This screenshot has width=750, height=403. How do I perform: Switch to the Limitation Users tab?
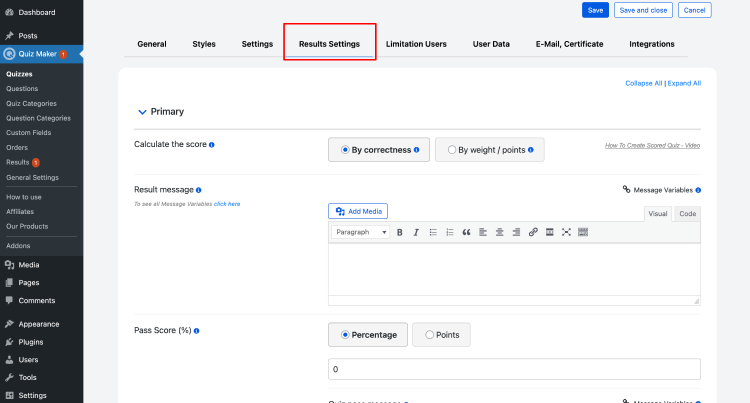pyautogui.click(x=416, y=44)
